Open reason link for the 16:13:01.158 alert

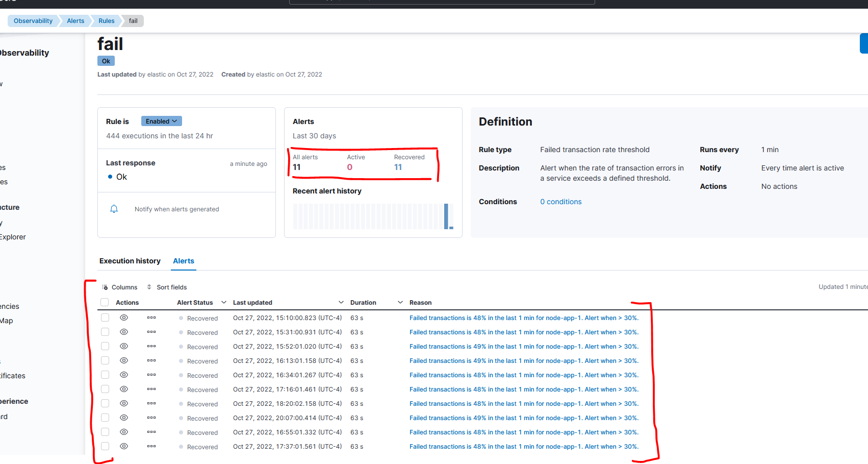click(524, 360)
